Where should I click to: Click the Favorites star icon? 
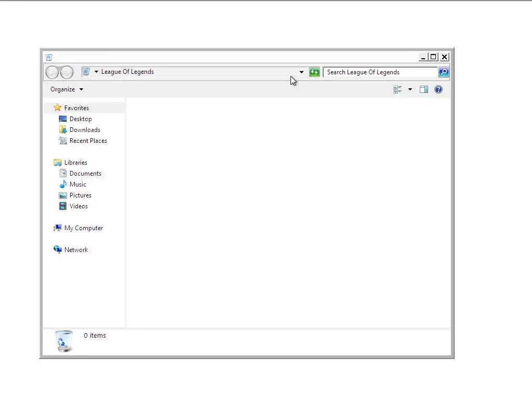pyautogui.click(x=57, y=108)
